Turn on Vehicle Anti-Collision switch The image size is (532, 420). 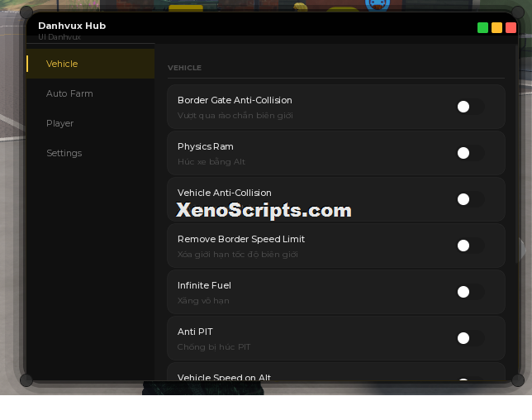click(470, 199)
